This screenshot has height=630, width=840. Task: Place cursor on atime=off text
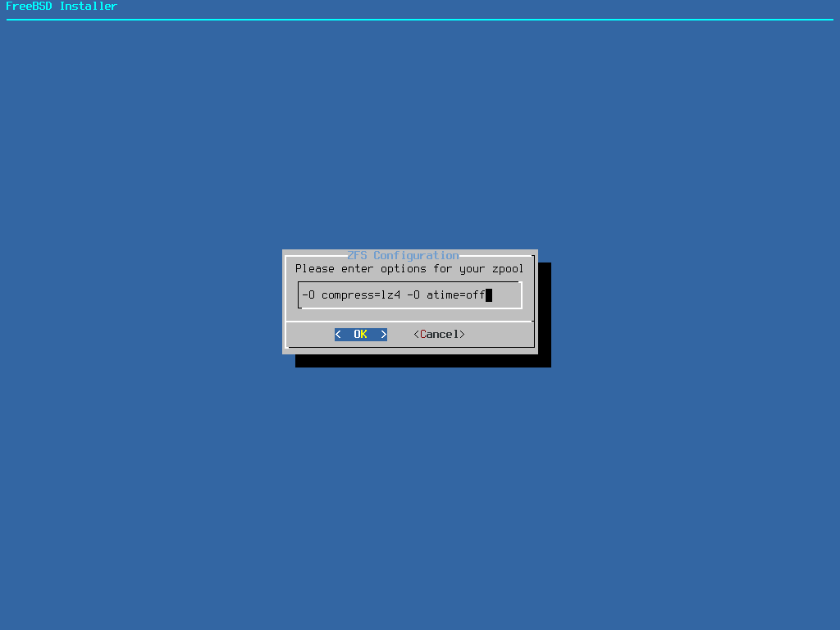[455, 295]
